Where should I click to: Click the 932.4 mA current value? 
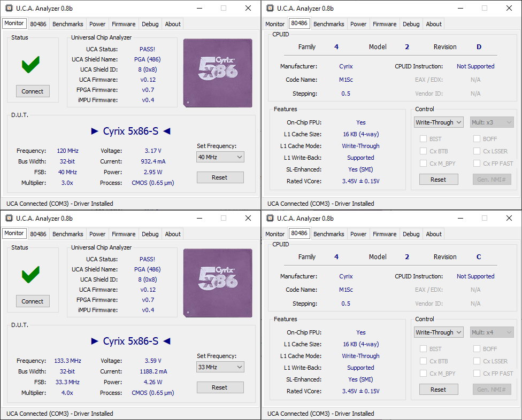click(153, 161)
